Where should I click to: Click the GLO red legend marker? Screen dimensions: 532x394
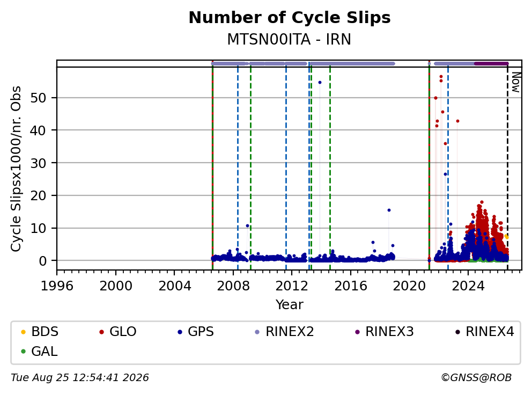click(101, 332)
